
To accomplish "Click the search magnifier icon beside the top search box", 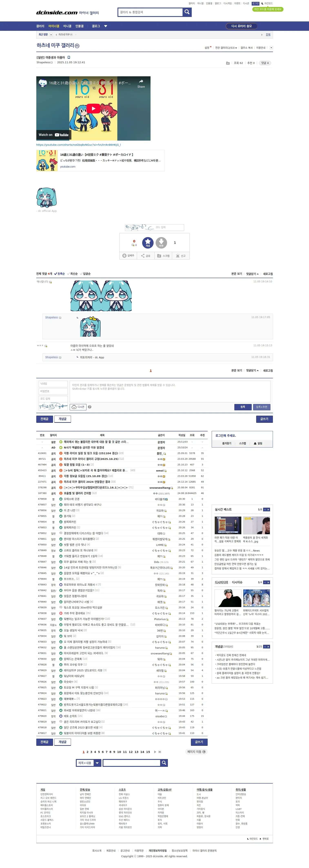I will [x=187, y=12].
